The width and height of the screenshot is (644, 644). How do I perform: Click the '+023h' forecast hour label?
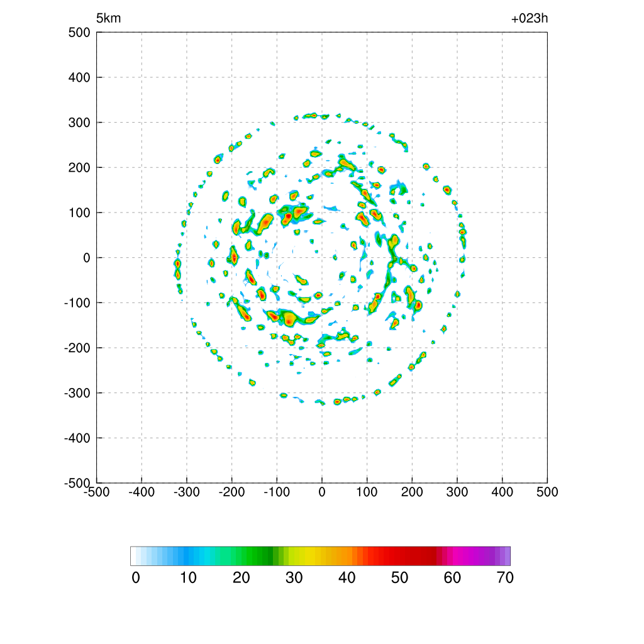click(x=530, y=18)
